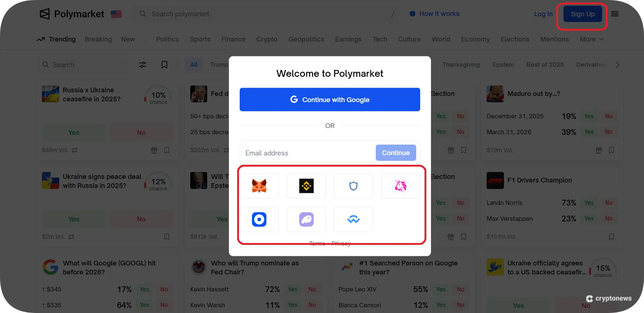Click Continue with Google button

(x=330, y=100)
